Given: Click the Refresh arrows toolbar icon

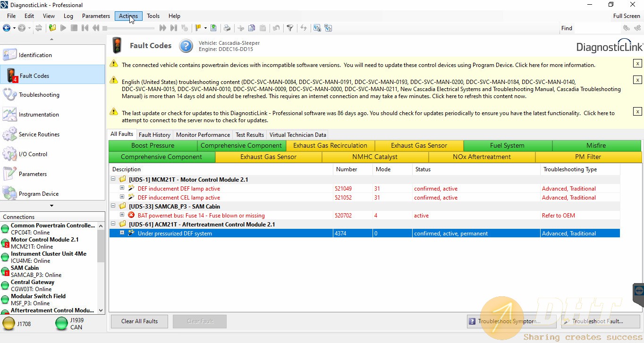Looking at the screenshot, I should (x=304, y=28).
